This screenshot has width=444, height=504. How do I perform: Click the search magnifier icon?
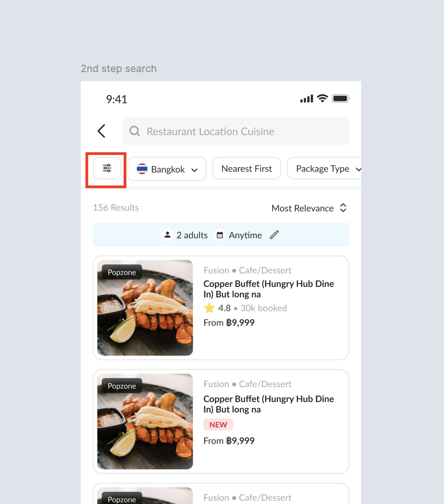tap(135, 131)
